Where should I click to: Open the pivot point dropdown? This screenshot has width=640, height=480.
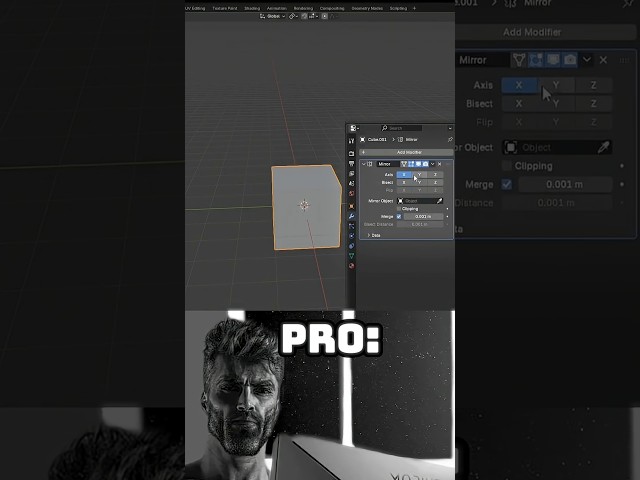(293, 16)
